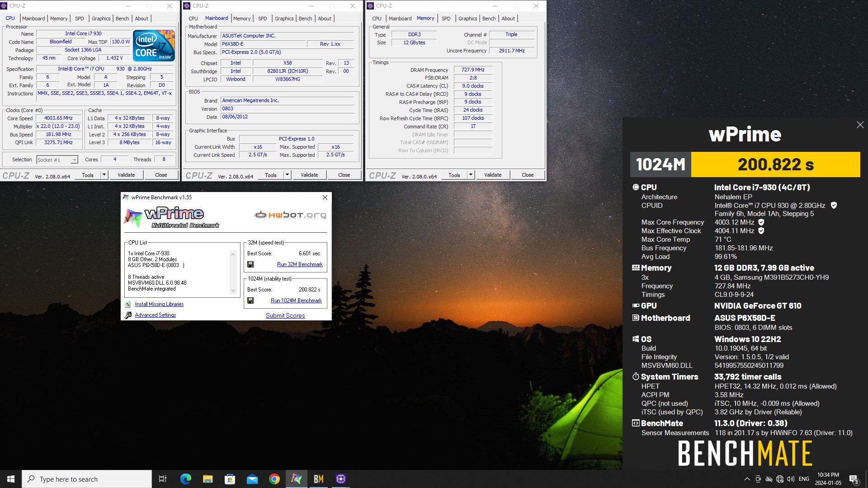Image resolution: width=868 pixels, height=488 pixels.
Task: Click the CPU List scroll down arrow
Action: pyautogui.click(x=233, y=291)
